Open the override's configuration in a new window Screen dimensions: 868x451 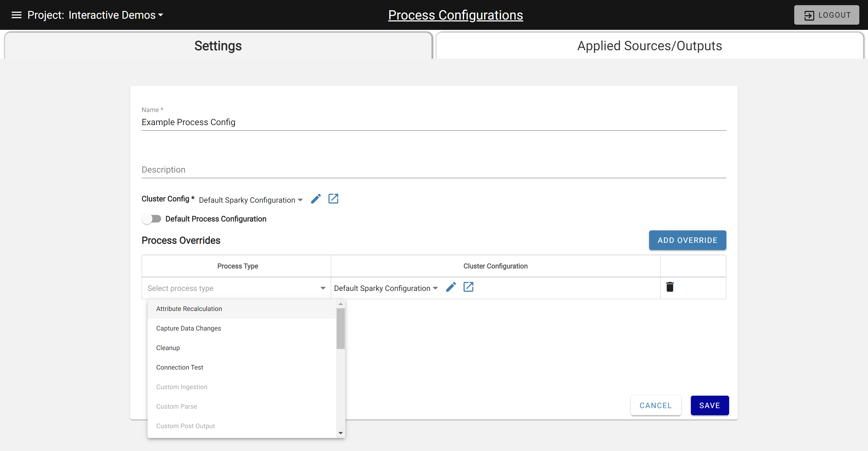coord(468,287)
